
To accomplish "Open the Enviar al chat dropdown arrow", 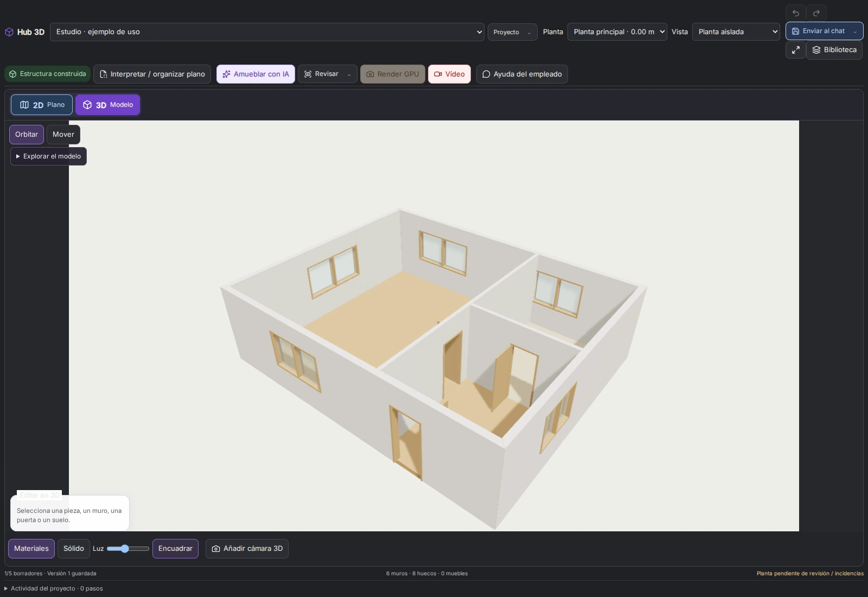I will 856,31.
